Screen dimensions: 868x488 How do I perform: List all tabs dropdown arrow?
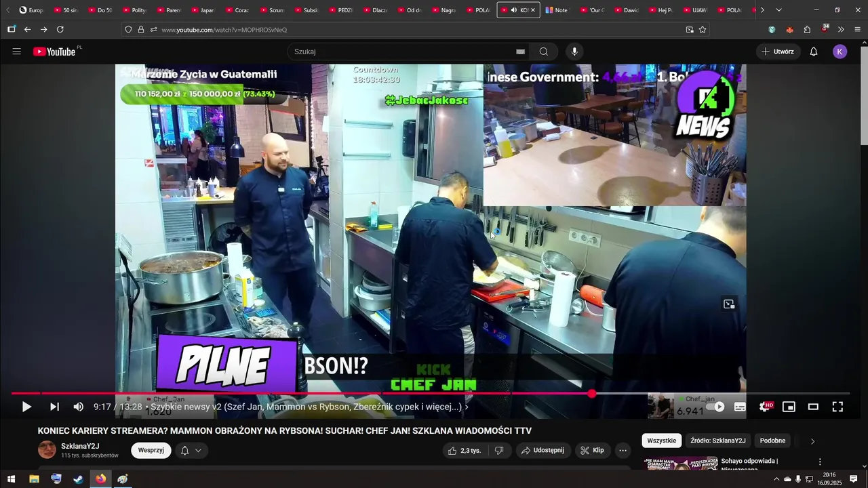778,10
